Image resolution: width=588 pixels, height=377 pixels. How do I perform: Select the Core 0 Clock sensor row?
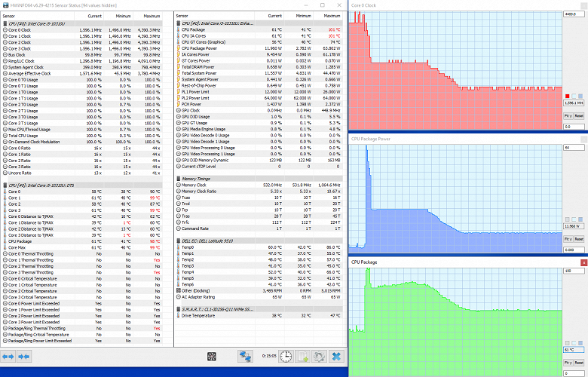82,30
